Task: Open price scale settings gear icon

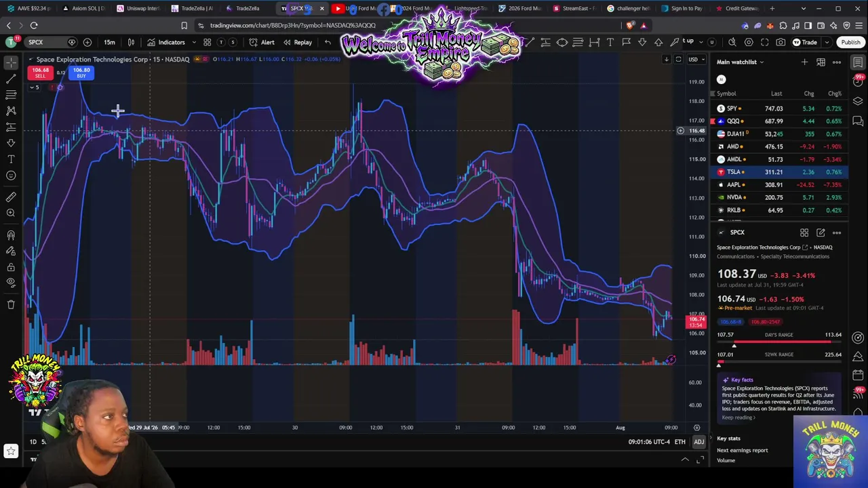Action: point(696,428)
